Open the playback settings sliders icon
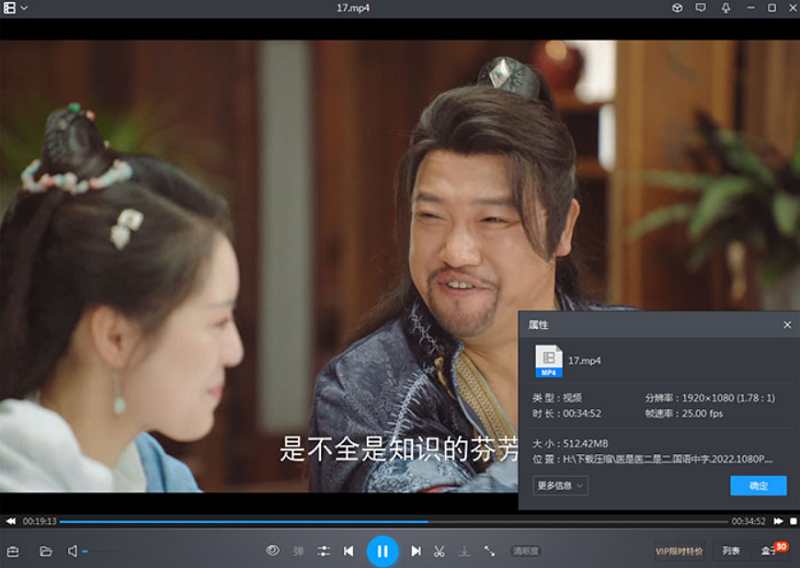800x568 pixels. click(324, 551)
